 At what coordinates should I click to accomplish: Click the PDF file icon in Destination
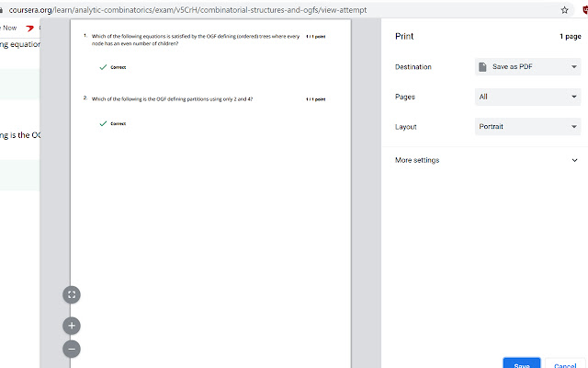[x=482, y=67]
